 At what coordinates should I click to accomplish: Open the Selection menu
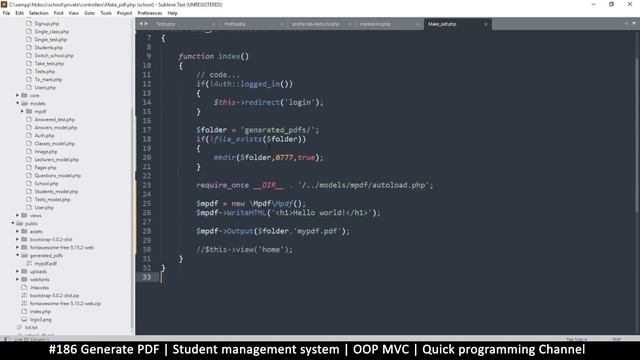[39, 13]
